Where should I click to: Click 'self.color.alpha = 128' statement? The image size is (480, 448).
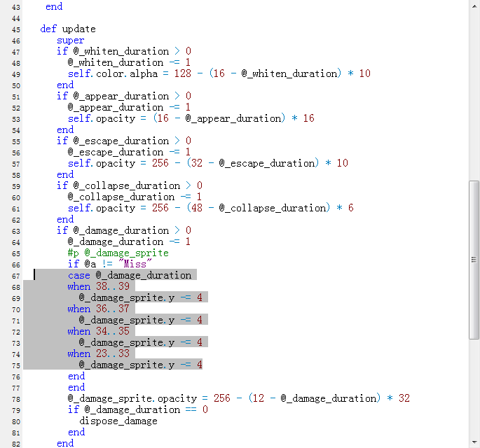point(219,73)
